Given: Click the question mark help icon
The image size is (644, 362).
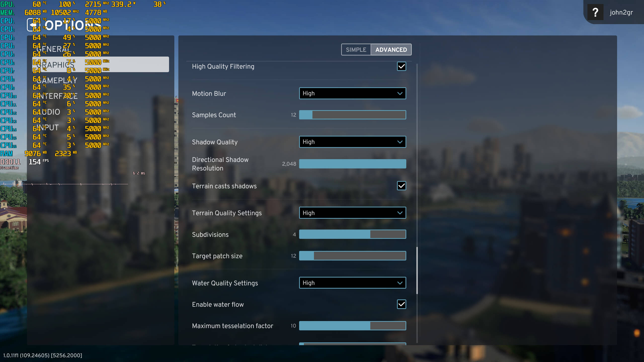Looking at the screenshot, I should point(595,12).
